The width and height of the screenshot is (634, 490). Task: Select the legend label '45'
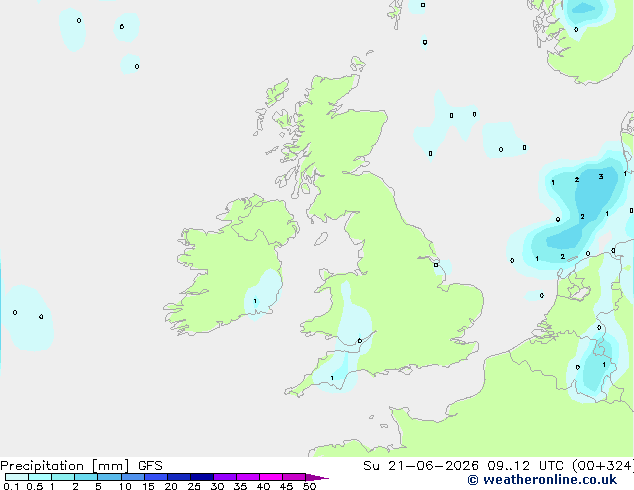click(x=286, y=486)
